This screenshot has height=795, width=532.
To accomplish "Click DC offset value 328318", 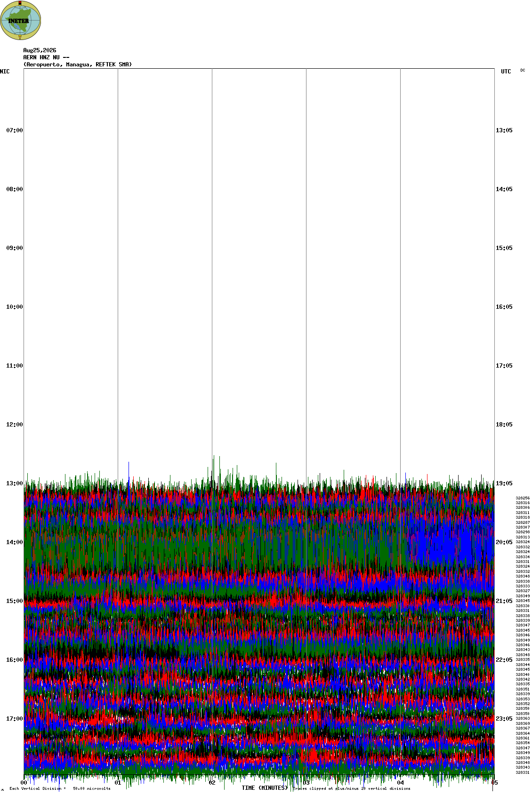I will 523,517.
